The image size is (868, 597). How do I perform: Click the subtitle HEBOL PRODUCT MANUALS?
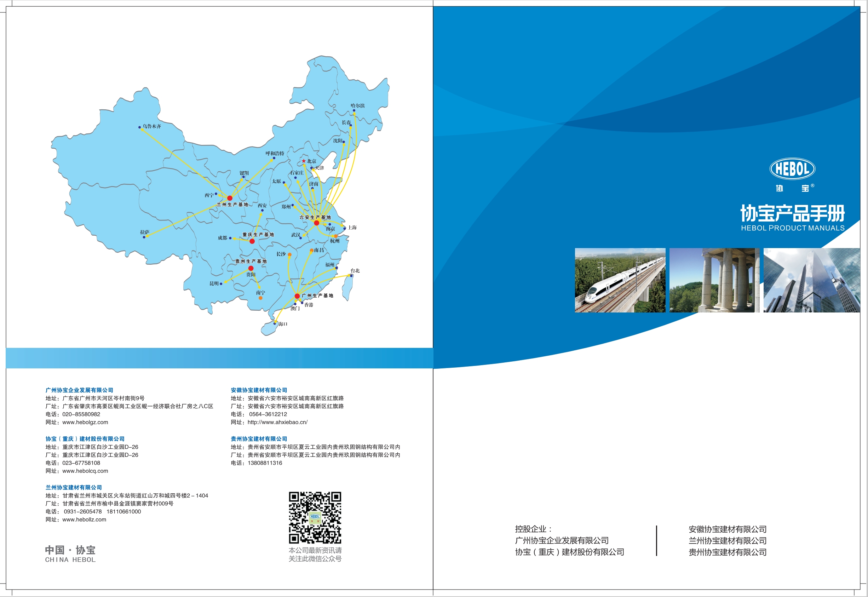pyautogui.click(x=793, y=228)
